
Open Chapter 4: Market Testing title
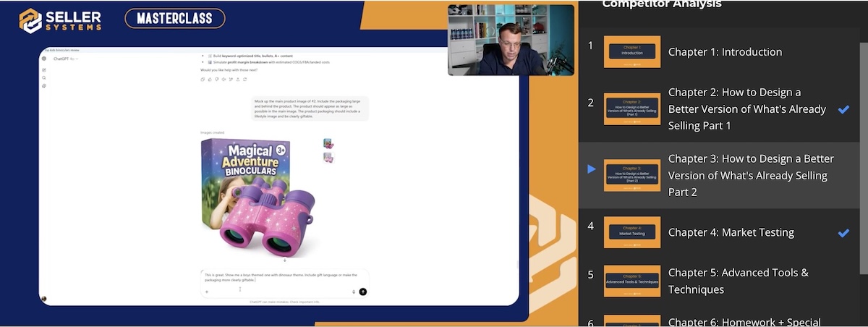pos(731,233)
